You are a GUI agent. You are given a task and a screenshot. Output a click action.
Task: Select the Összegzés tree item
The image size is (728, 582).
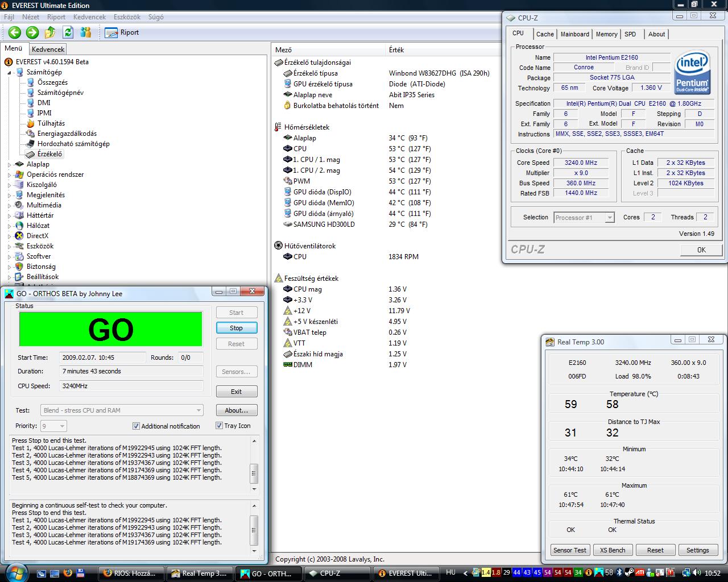pyautogui.click(x=52, y=82)
